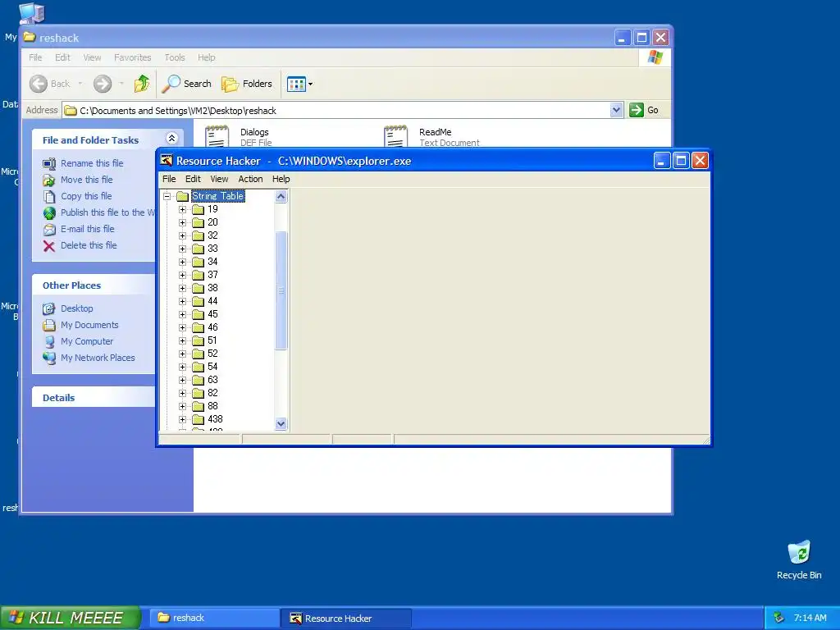
Task: Click Resource Hacker title bar app icon
Action: pos(167,161)
